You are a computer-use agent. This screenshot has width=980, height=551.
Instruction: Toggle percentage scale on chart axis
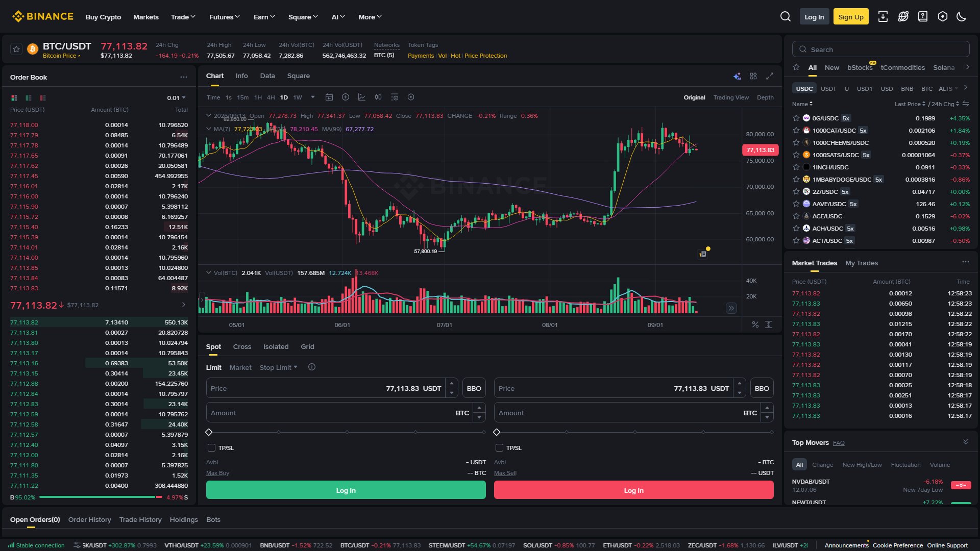(755, 324)
